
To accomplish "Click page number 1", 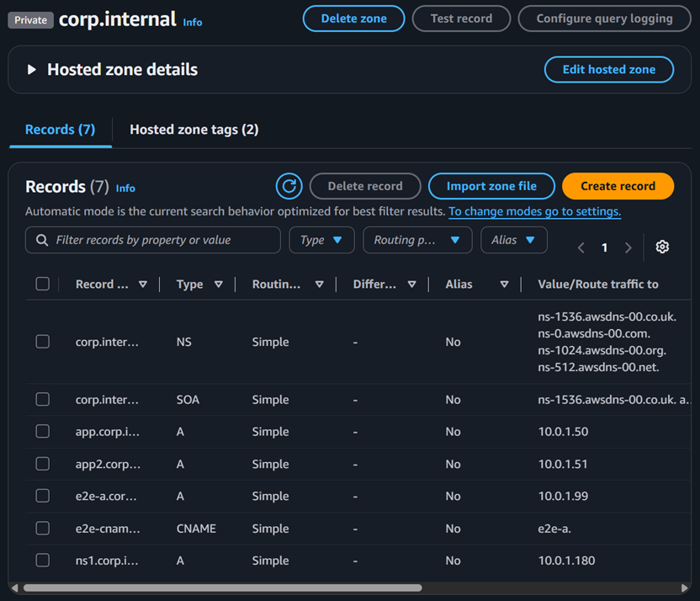I will [x=604, y=247].
